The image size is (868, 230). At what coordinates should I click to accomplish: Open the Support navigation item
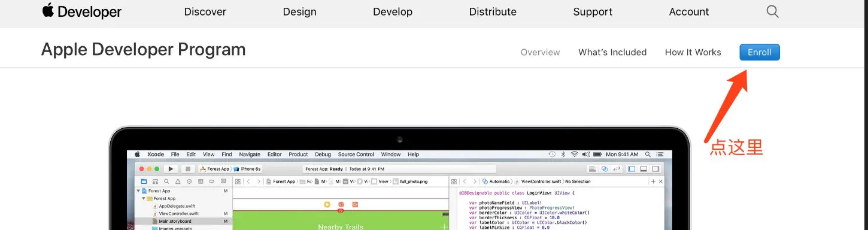click(593, 11)
